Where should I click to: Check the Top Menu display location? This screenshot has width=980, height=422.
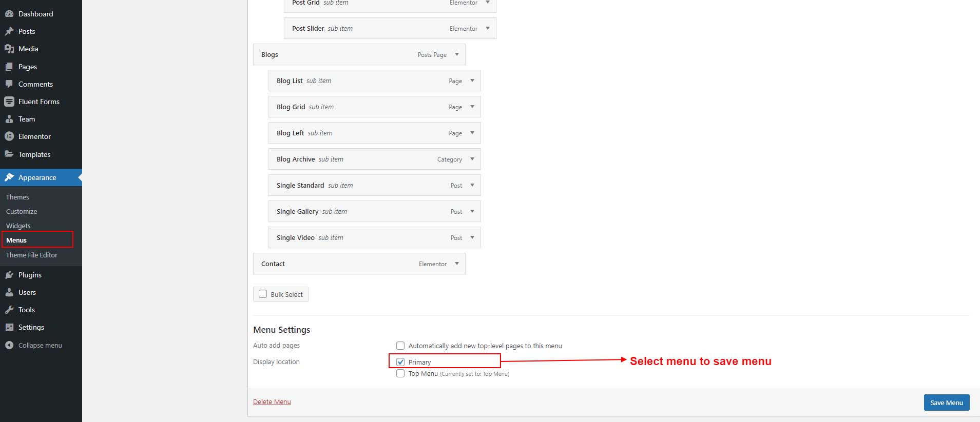pos(400,373)
